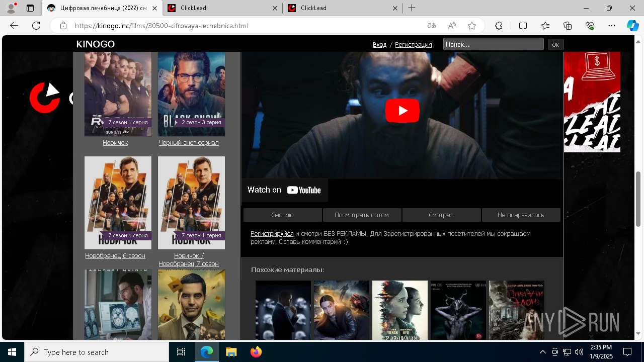
Task: Switch to first ClickLead tab
Action: tap(222, 8)
